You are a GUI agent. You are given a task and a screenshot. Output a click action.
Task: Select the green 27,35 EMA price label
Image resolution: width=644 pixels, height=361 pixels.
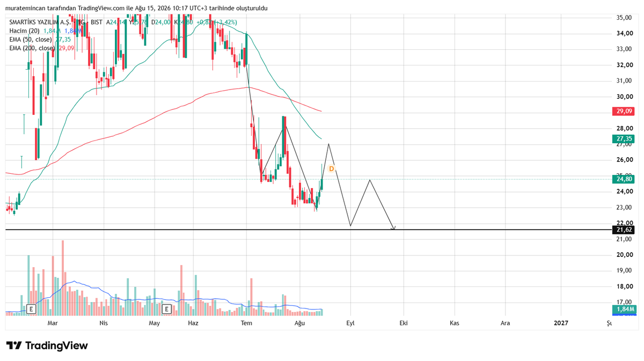click(x=623, y=138)
